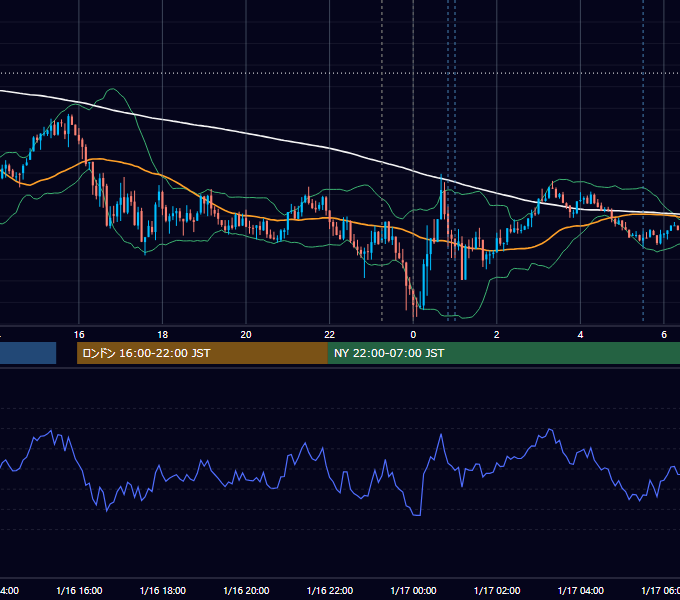Click the '1/16 22:00' date label on oscillator axis
This screenshot has height=600, width=680.
pyautogui.click(x=330, y=591)
